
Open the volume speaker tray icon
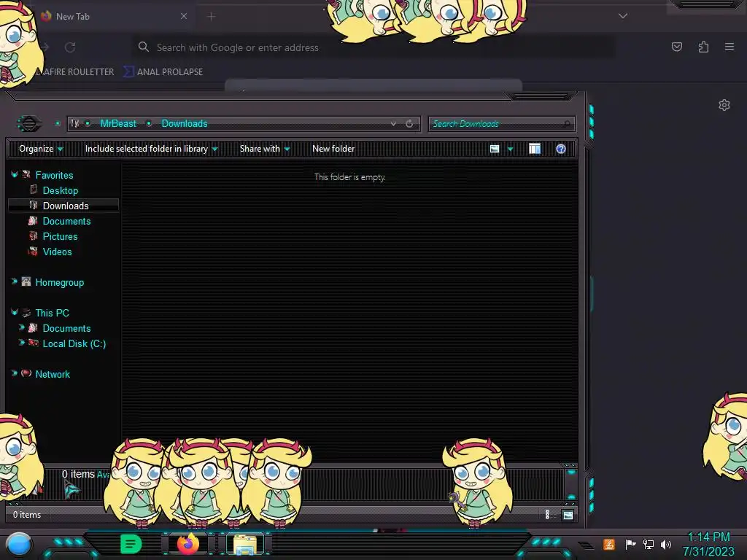(666, 544)
